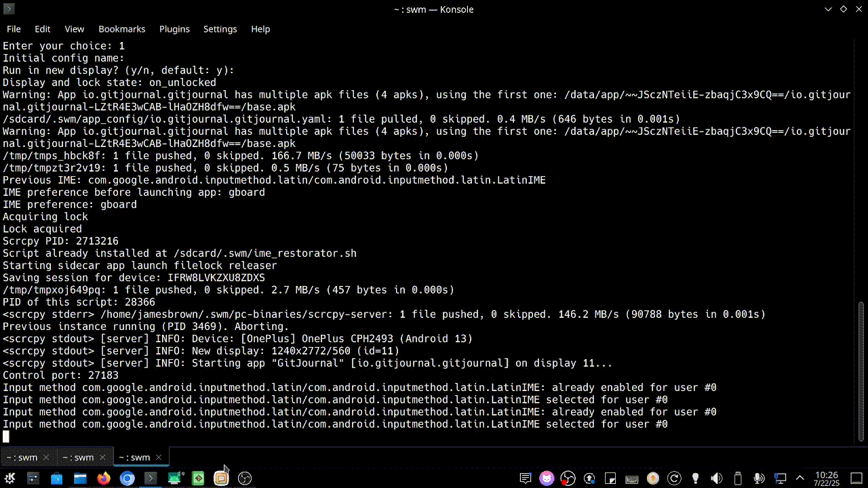
Task: Switch to Konsole in the taskbar
Action: [x=151, y=479]
